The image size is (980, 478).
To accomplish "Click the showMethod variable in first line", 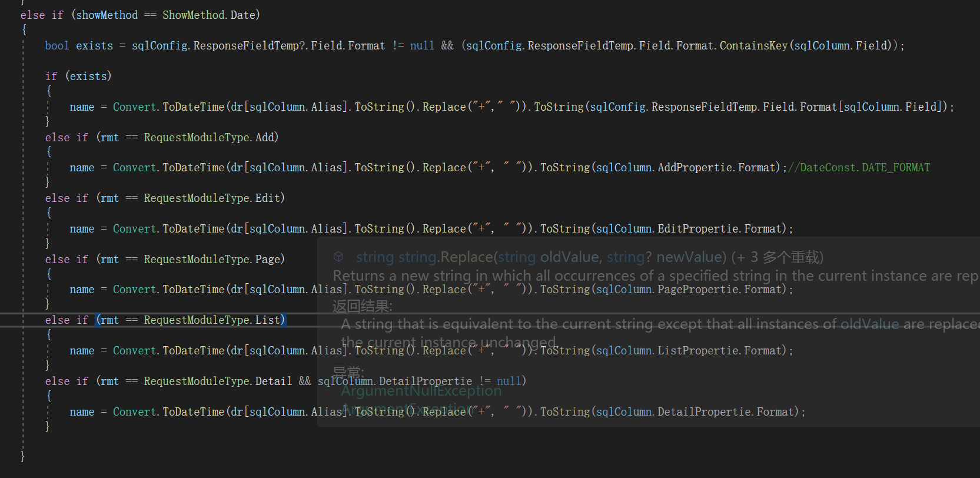I will (x=107, y=15).
